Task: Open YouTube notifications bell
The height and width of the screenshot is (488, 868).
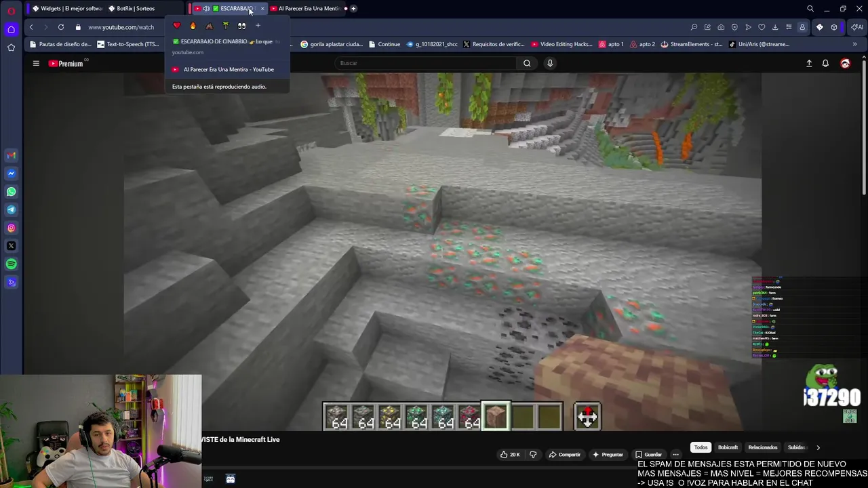Action: 825,63
